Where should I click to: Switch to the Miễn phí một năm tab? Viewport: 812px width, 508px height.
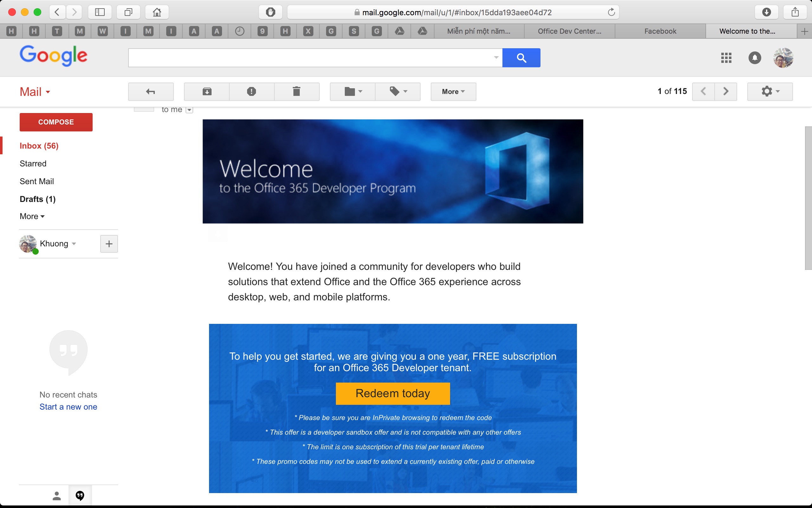click(479, 31)
